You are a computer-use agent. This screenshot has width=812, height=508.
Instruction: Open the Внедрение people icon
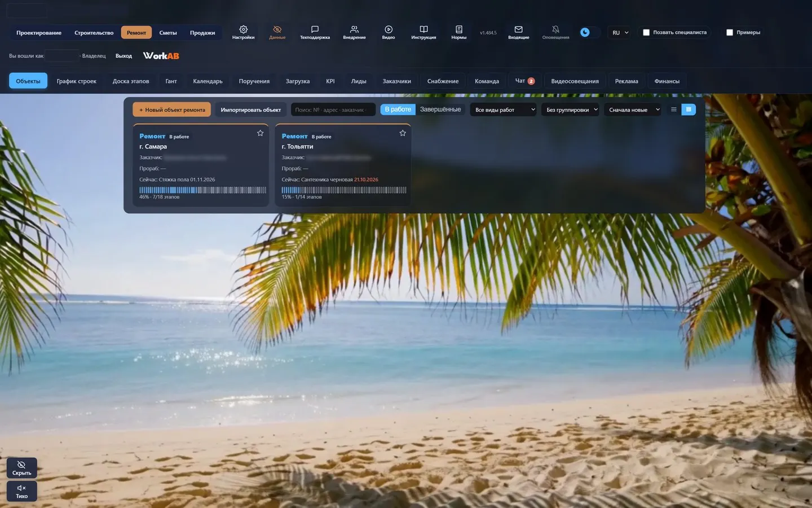coord(354,32)
